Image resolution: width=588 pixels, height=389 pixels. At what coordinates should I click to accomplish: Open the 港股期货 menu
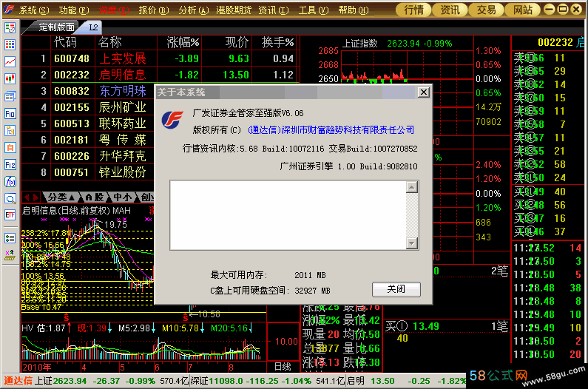pos(234,10)
